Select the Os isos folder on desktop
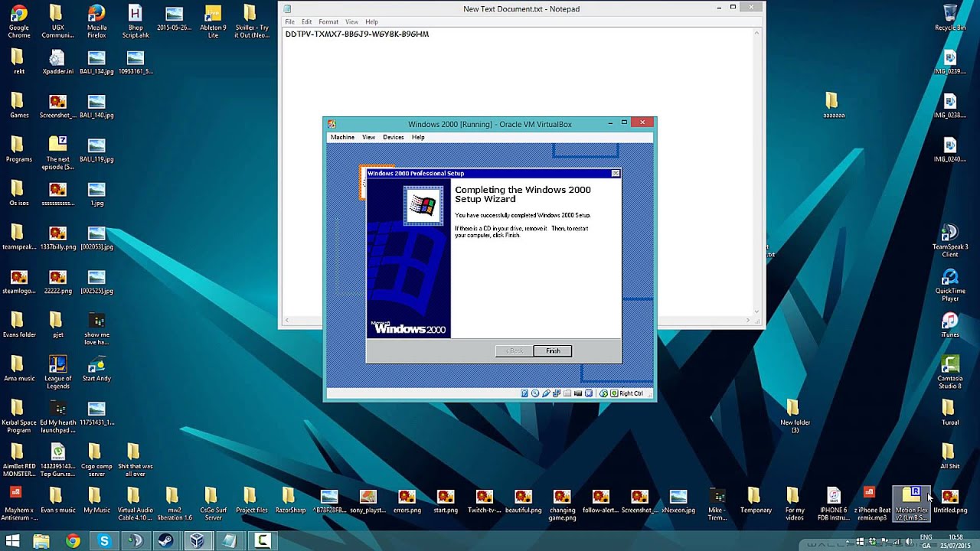The image size is (980, 551). pyautogui.click(x=18, y=194)
